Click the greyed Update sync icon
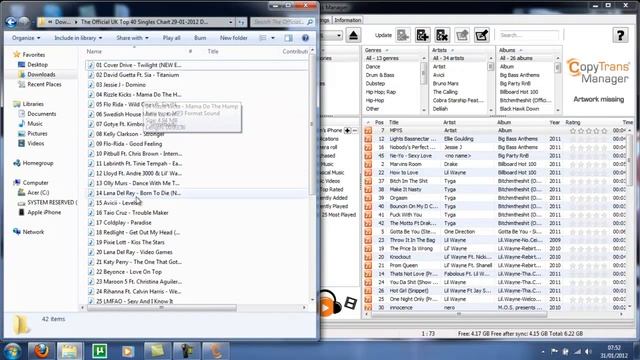Screen dimensions: 640x360 403,36
